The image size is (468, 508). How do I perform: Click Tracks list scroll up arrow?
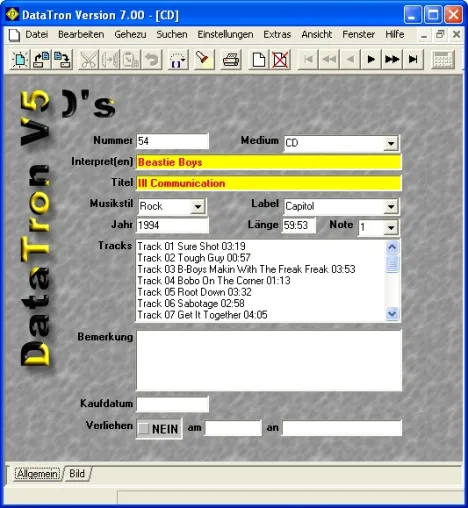[392, 247]
